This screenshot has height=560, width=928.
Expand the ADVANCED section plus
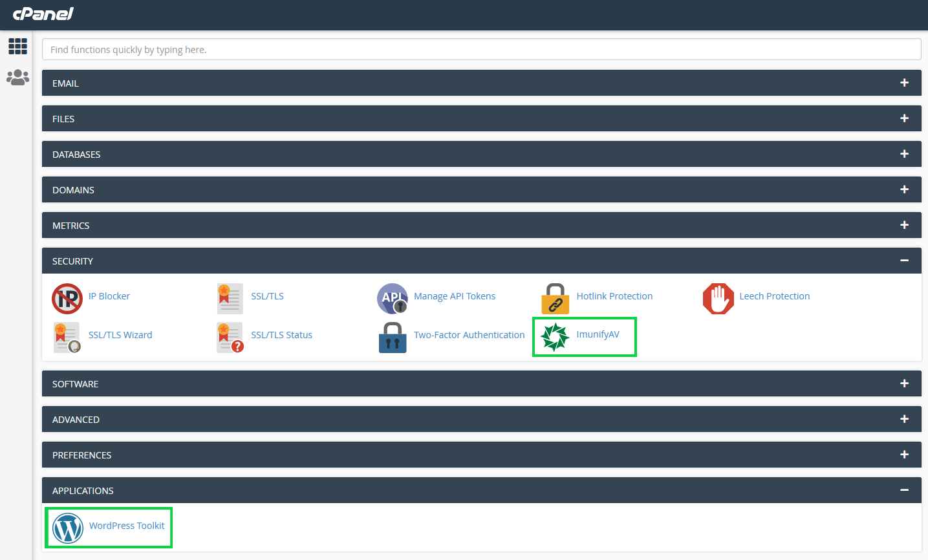click(x=904, y=419)
